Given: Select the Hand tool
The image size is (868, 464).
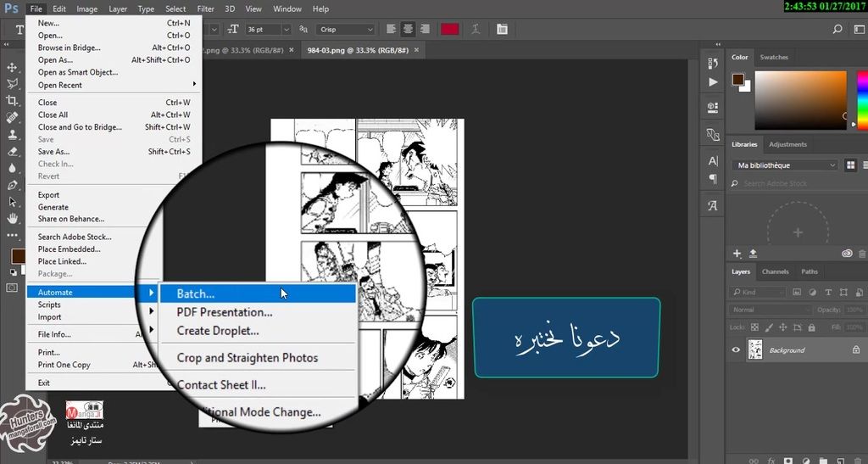Looking at the screenshot, I should click(x=12, y=219).
